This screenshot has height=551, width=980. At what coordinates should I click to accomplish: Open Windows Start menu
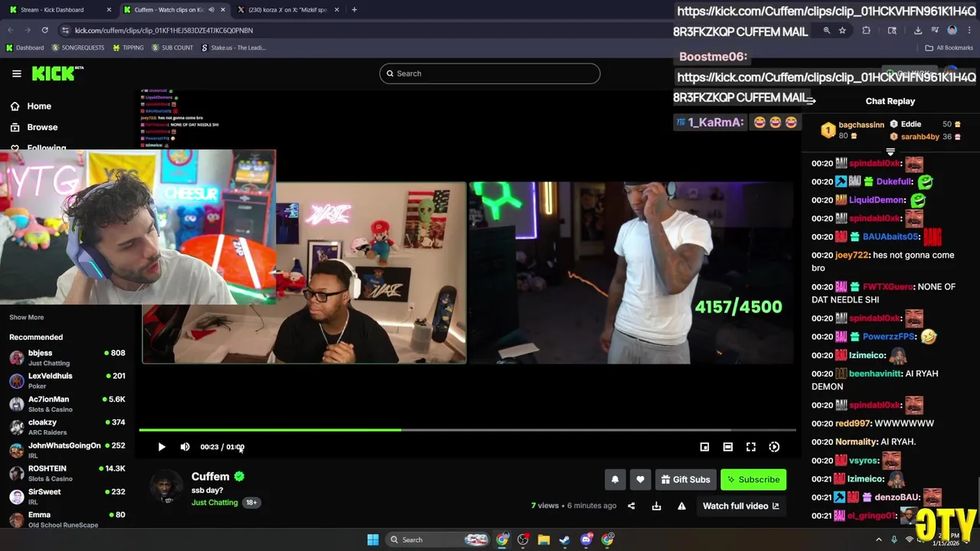click(x=373, y=540)
